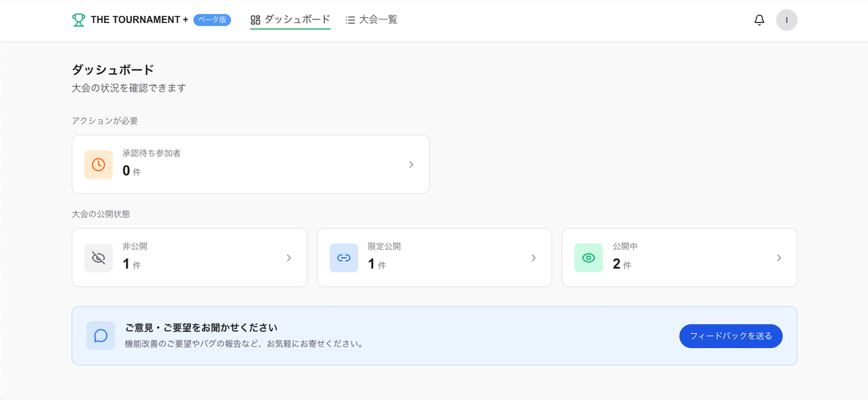
Task: Click the list icon beside 大会一覧
Action: tap(350, 20)
